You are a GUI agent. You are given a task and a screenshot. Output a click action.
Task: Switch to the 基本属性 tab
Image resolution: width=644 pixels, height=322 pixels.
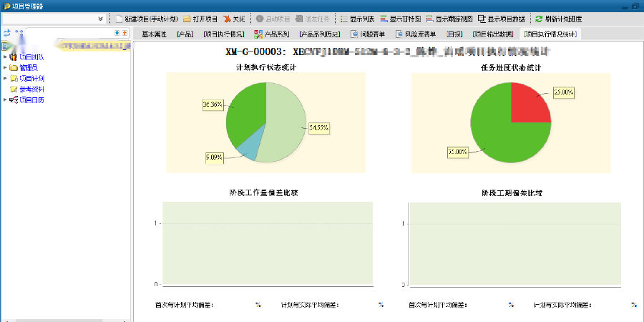pos(154,34)
